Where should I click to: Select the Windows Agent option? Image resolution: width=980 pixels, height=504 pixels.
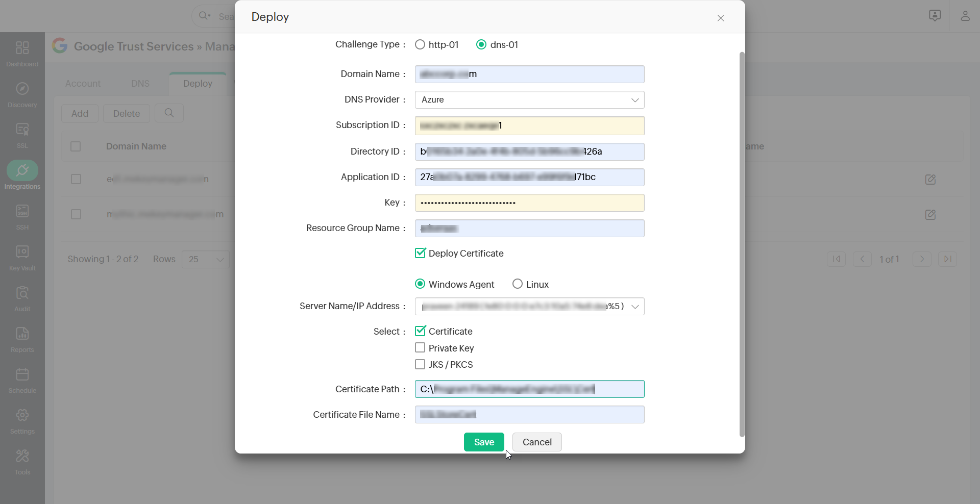click(x=420, y=284)
